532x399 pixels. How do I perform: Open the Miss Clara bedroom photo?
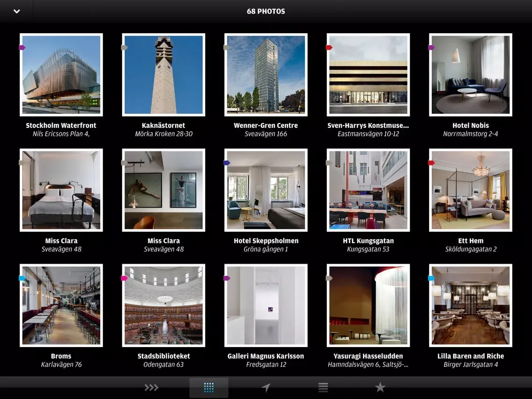(61, 190)
